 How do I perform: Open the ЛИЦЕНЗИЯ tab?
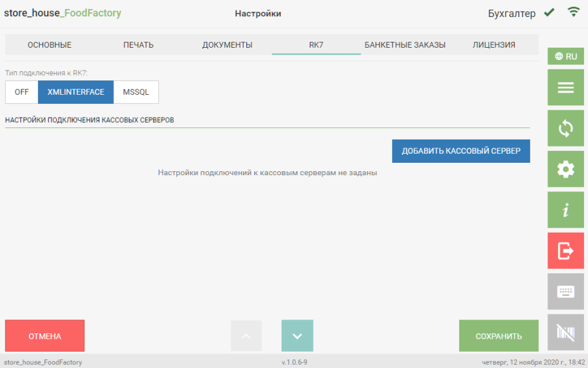pos(494,45)
